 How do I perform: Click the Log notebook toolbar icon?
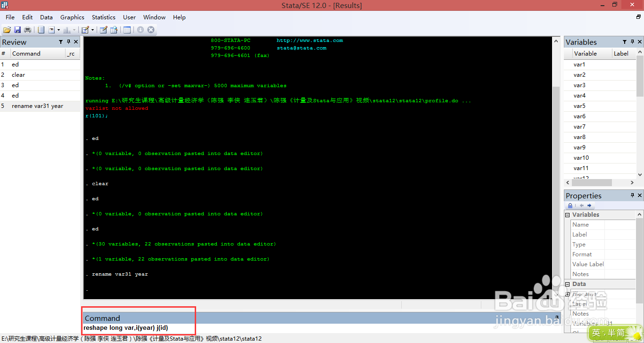click(x=41, y=30)
